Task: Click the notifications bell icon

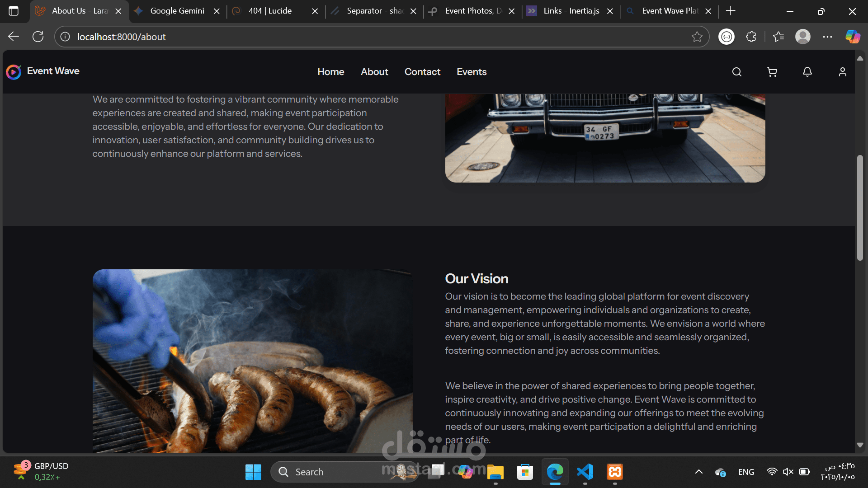Action: (807, 72)
